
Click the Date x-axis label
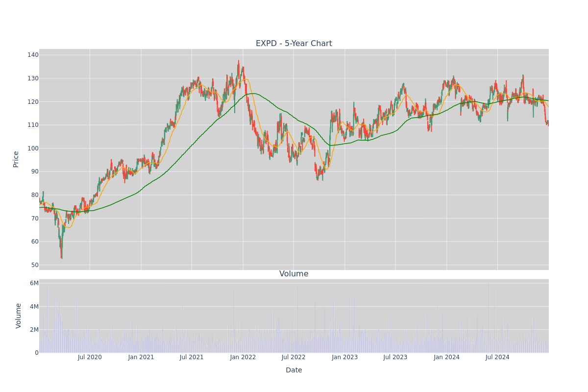pos(294,370)
